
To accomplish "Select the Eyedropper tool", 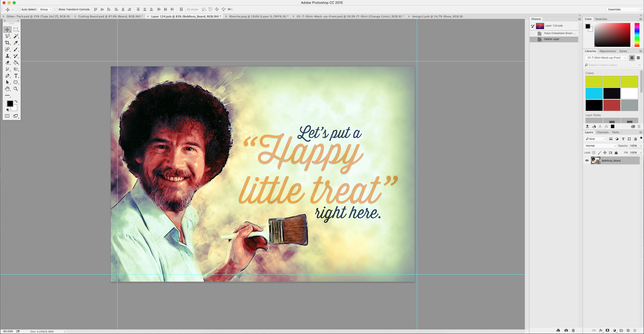I will point(16,43).
